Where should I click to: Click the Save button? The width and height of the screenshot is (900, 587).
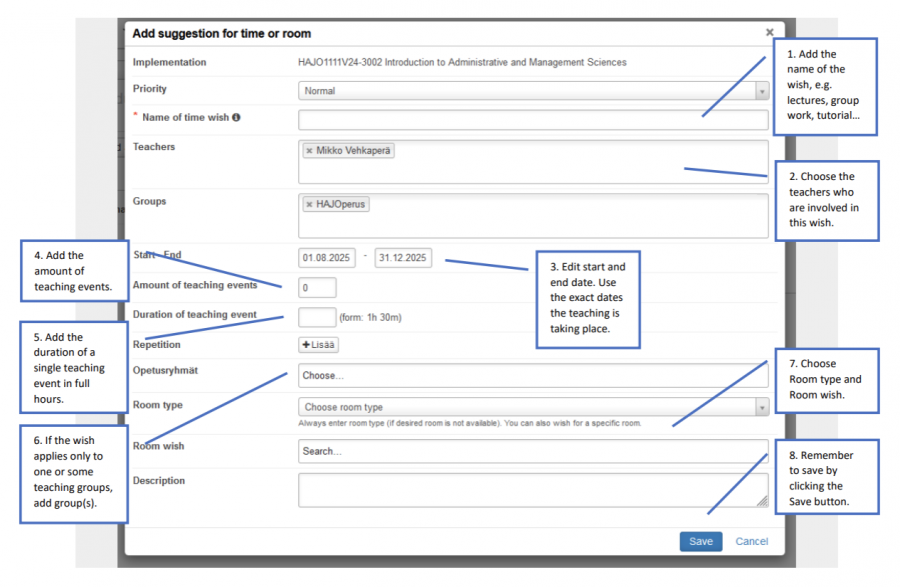point(700,541)
